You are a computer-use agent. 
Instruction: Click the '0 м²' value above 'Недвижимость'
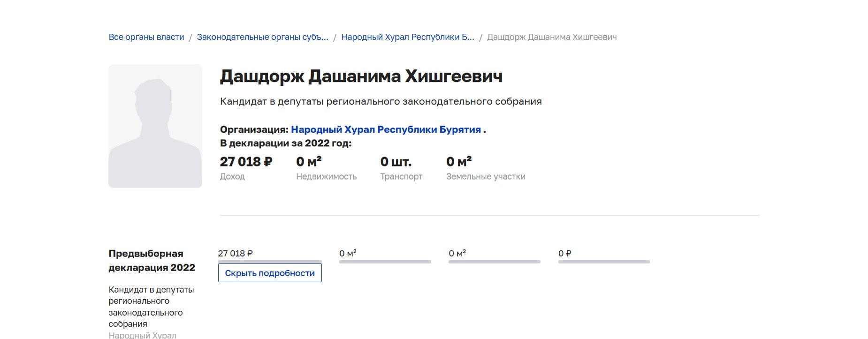tap(309, 162)
